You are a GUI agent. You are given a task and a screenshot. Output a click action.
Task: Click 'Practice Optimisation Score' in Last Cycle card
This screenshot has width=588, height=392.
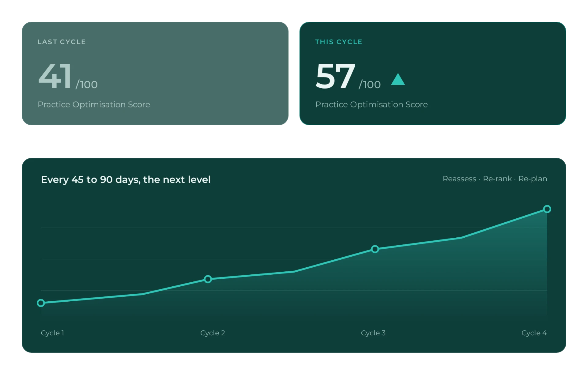coord(94,104)
